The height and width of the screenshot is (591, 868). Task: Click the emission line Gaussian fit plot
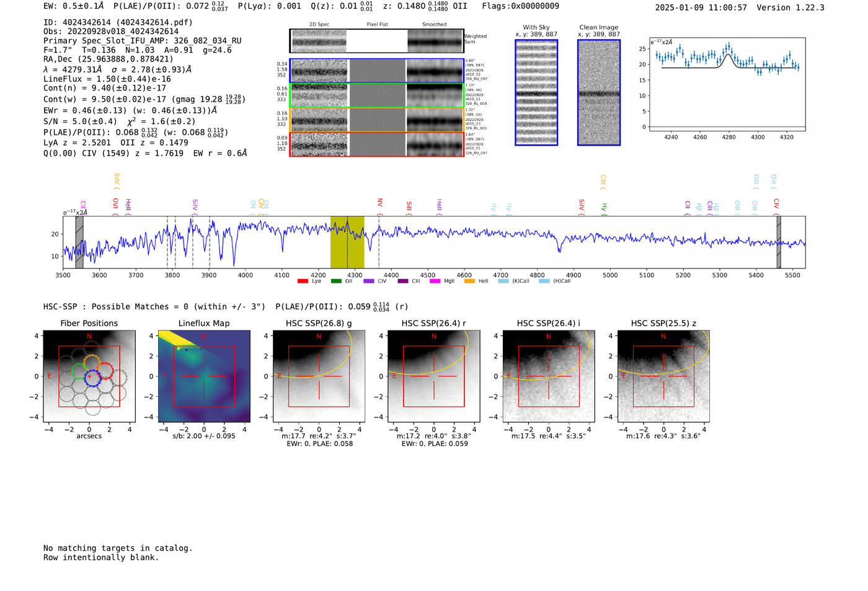pyautogui.click(x=727, y=84)
